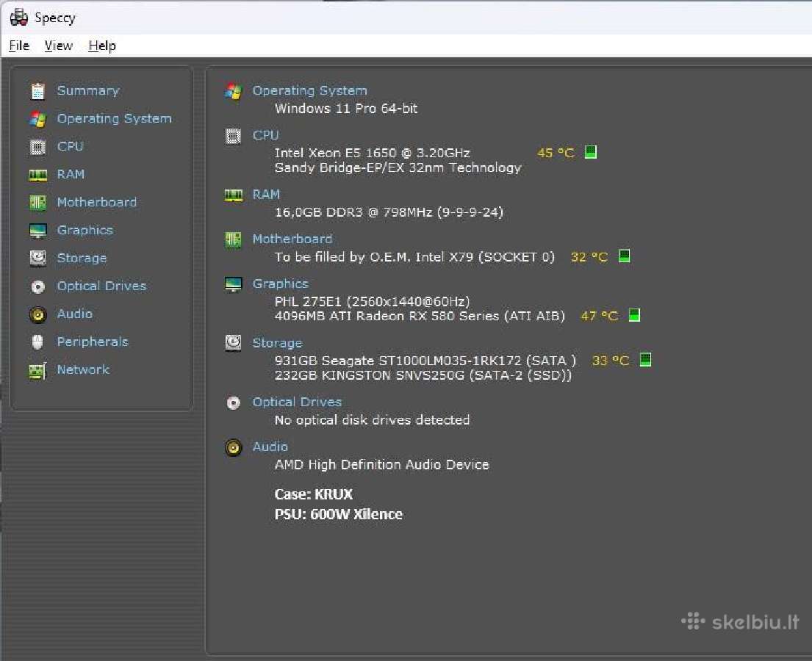Select Motherboard in the sidebar
Image resolution: width=812 pixels, height=661 pixels.
97,203
